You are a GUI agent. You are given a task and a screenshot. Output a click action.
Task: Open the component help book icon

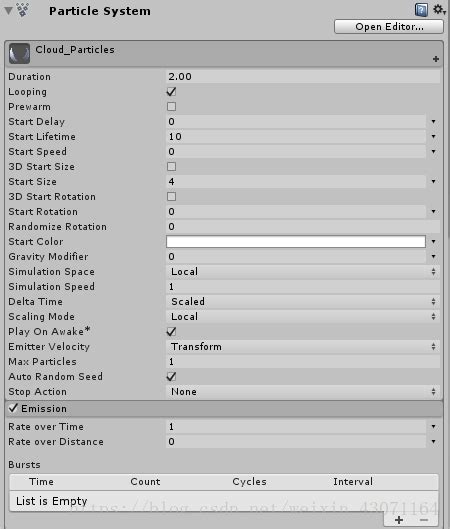(421, 10)
